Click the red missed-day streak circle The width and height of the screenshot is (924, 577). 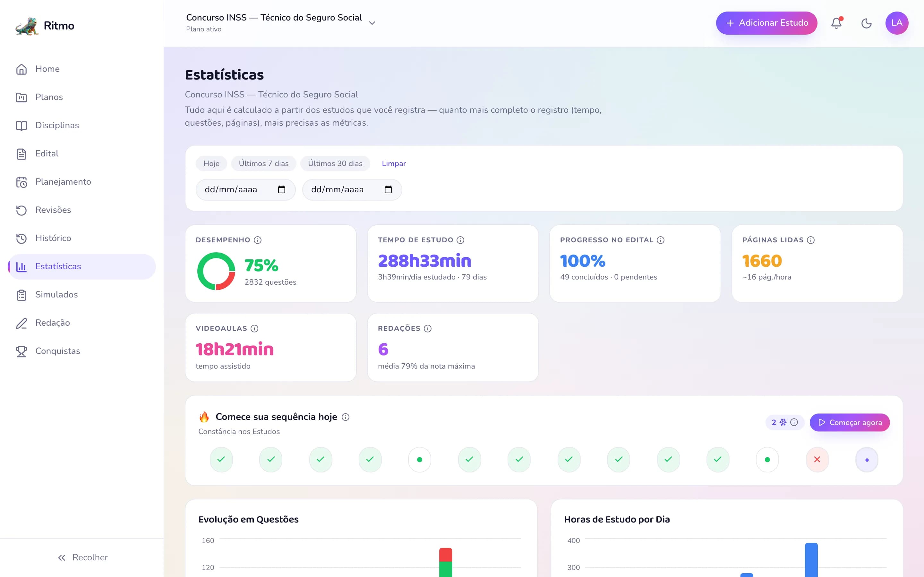[817, 459]
